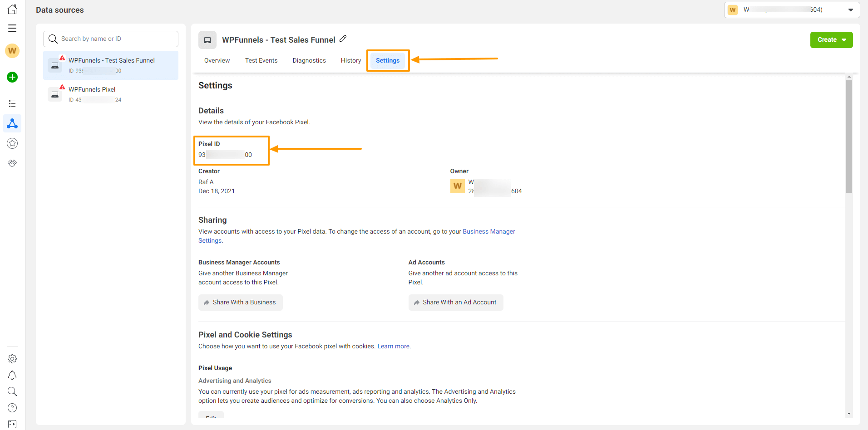Click warning icon on Test Sales Funnel item

coord(62,58)
